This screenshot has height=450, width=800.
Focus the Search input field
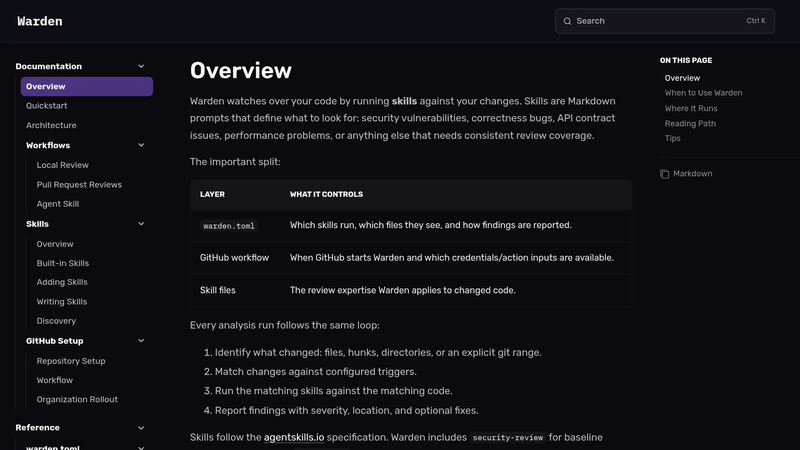(664, 21)
